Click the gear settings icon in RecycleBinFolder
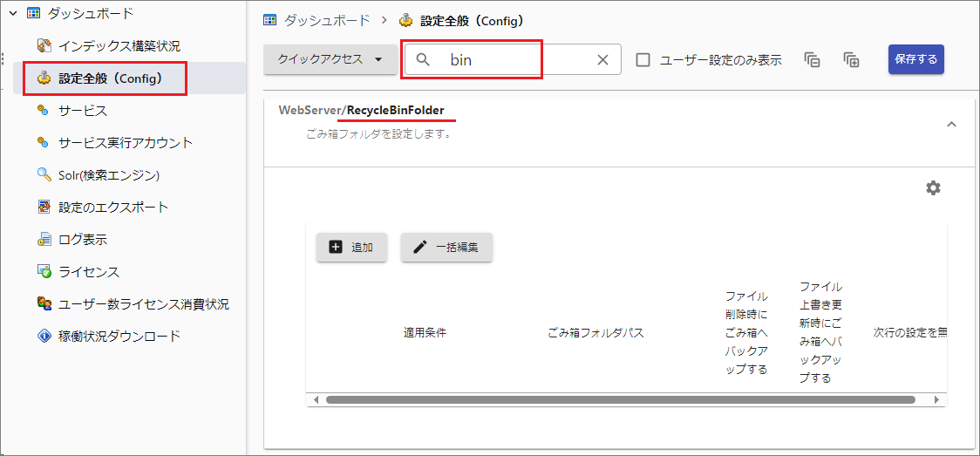The image size is (980, 456). [x=933, y=188]
